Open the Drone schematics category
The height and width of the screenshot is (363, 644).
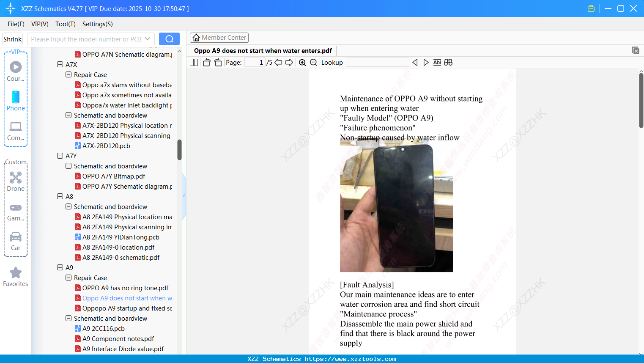click(16, 181)
